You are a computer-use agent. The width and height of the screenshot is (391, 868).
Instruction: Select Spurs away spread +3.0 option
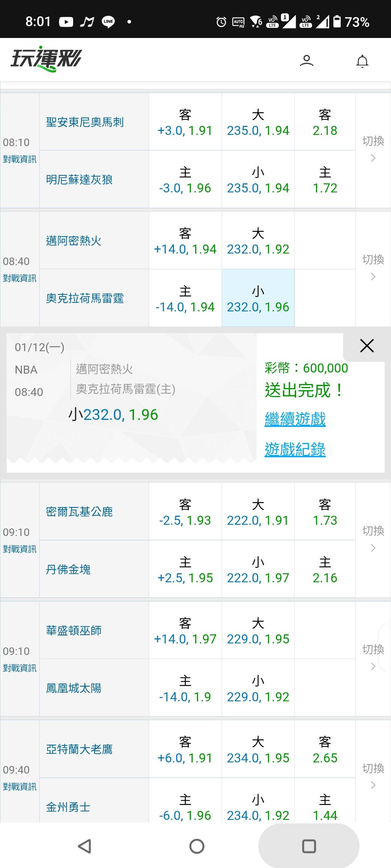click(185, 122)
